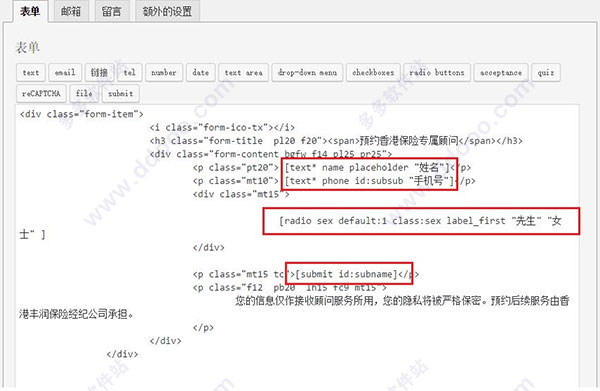This screenshot has height=391, width=600.
Task: Click the privacy notice text 您的信息仅作接收顾问服务所用
Action: pyautogui.click(x=305, y=301)
